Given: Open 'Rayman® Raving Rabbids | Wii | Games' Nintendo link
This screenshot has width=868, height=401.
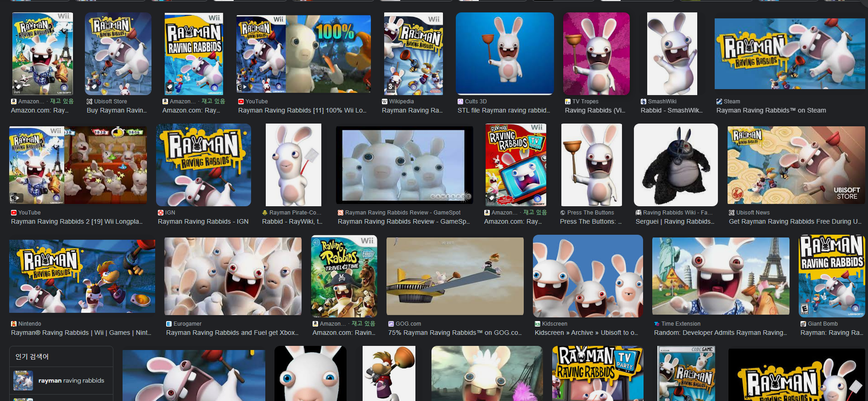Looking at the screenshot, I should 81,333.
